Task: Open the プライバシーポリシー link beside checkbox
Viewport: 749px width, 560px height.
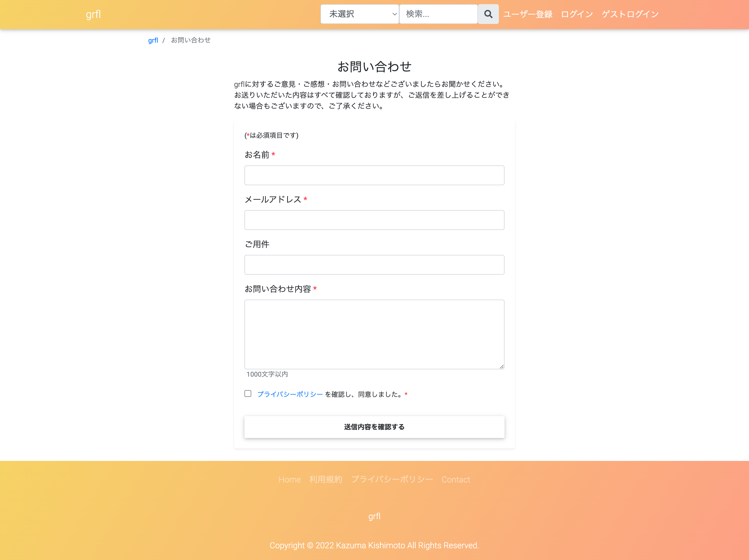Action: pyautogui.click(x=290, y=394)
